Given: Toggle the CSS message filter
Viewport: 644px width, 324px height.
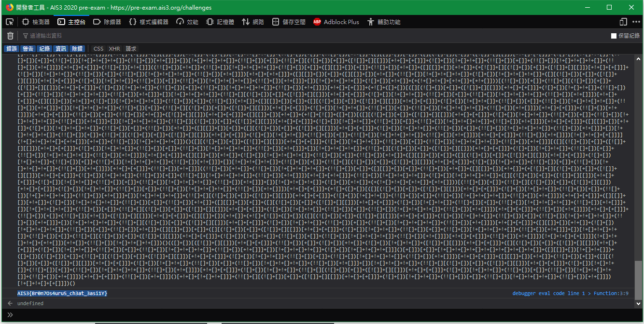Looking at the screenshot, I should [x=98, y=48].
